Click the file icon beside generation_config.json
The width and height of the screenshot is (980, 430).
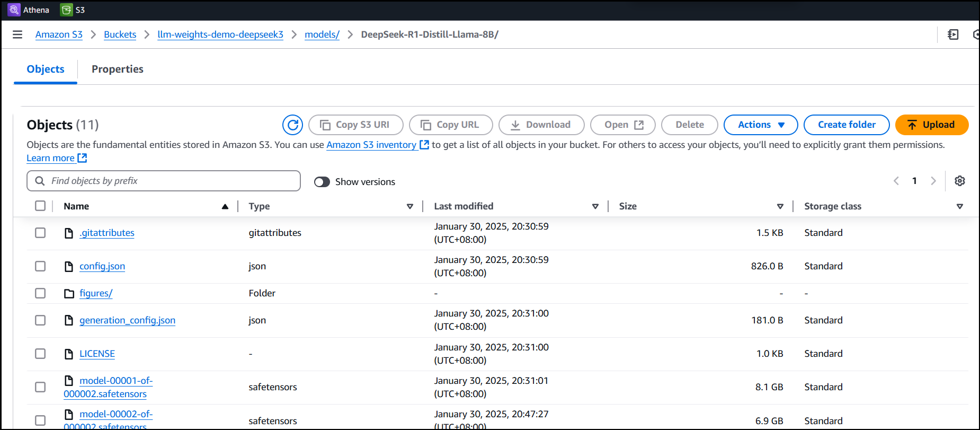tap(69, 320)
